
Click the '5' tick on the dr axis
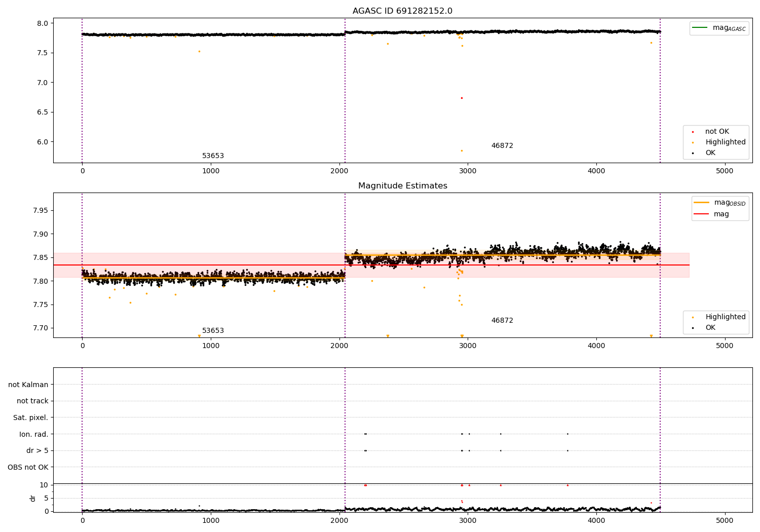tap(46, 499)
